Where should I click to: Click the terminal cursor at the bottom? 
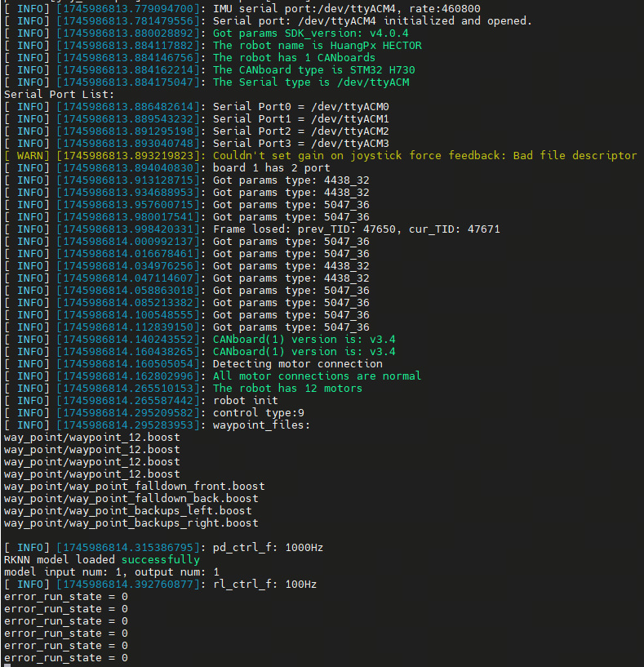(x=7, y=665)
